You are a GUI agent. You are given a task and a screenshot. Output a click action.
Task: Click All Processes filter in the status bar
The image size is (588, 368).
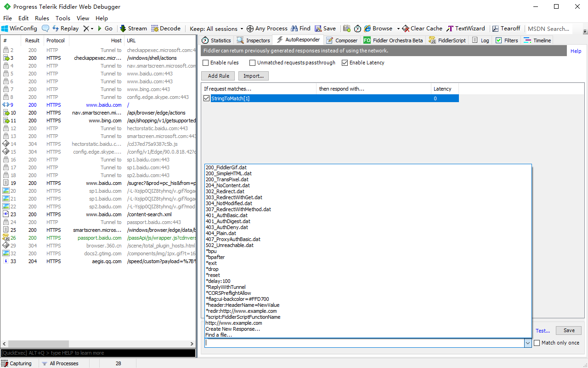coord(60,363)
